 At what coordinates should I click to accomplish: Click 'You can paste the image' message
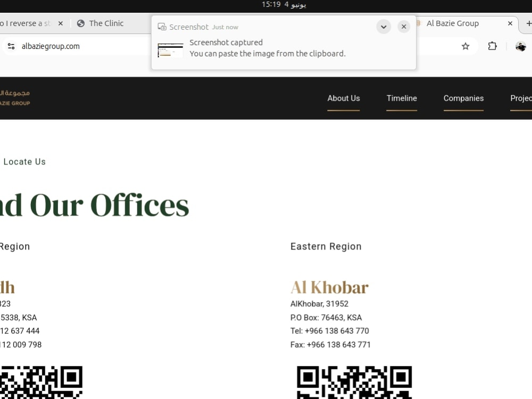point(268,54)
